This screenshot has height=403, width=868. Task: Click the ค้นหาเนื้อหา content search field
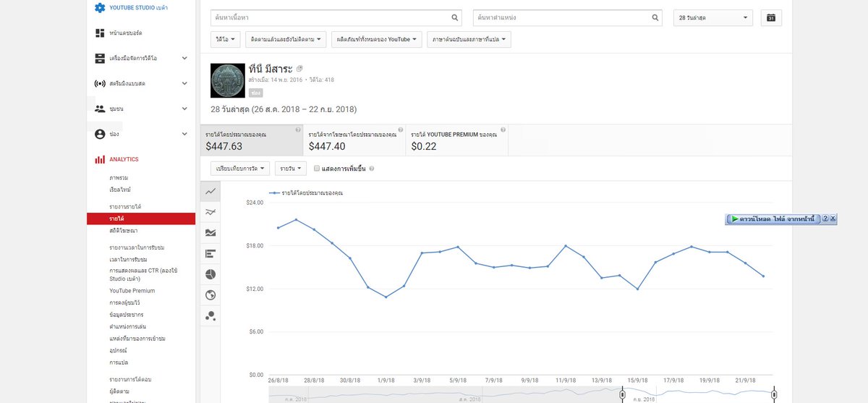coord(337,17)
